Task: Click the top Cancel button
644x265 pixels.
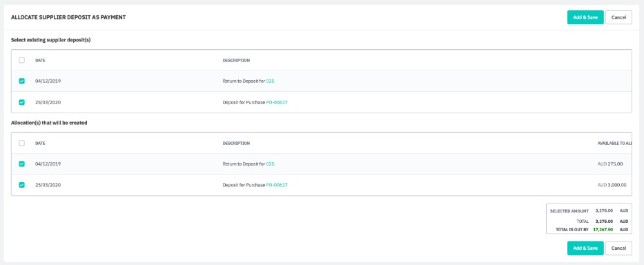Action: [x=618, y=17]
